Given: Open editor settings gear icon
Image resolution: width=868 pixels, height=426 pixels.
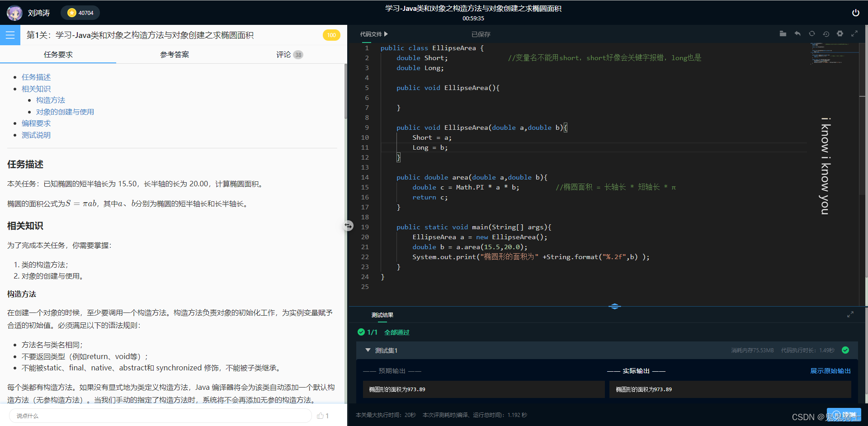Looking at the screenshot, I should 840,34.
